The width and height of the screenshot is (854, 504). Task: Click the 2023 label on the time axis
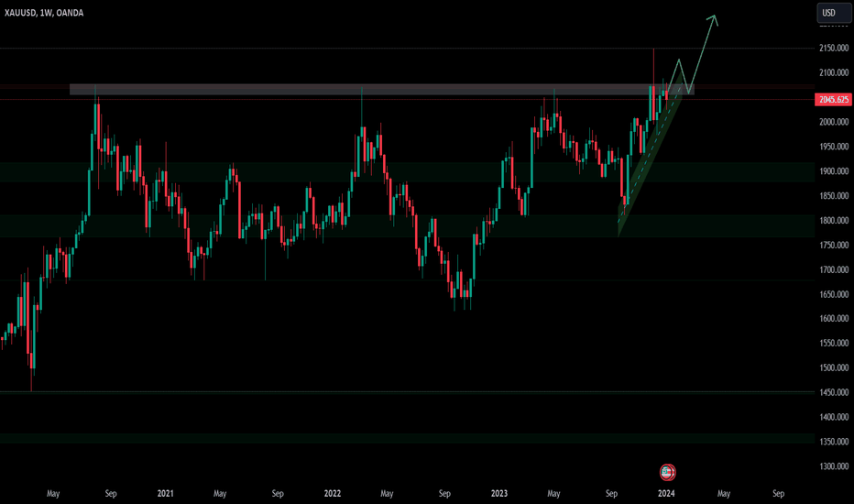[498, 493]
